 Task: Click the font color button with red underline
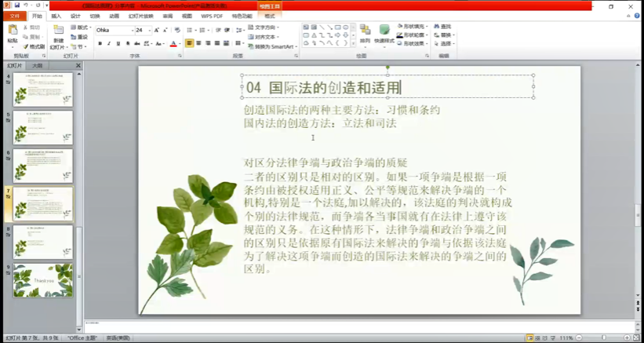(x=173, y=43)
